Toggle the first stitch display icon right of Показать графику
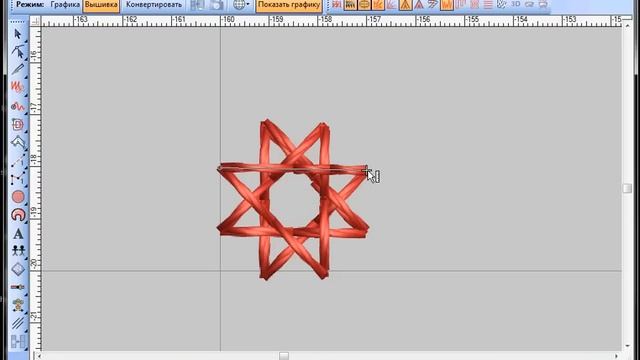The image size is (640, 360). click(336, 4)
